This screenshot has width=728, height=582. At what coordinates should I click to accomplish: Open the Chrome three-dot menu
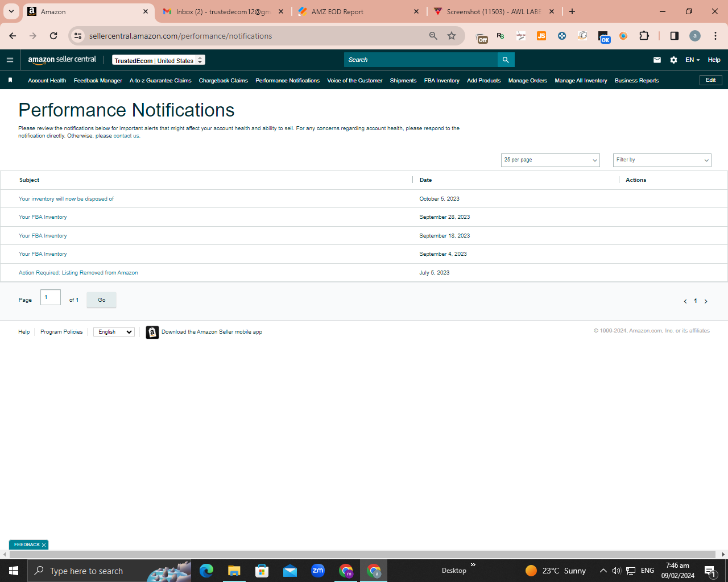click(715, 36)
